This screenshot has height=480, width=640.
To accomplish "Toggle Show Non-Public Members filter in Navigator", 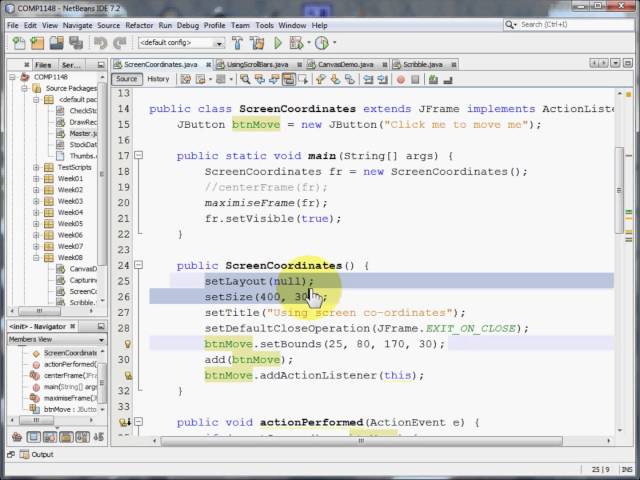I will [x=66, y=437].
